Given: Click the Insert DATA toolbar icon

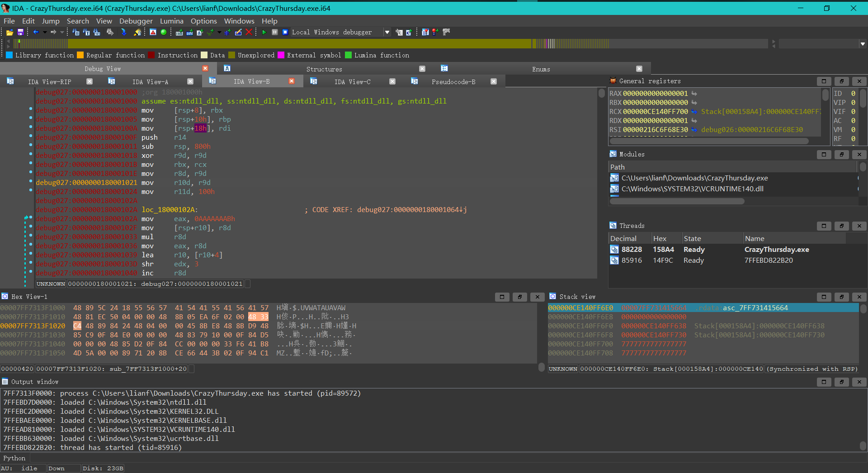Looking at the screenshot, I should (x=189, y=32).
